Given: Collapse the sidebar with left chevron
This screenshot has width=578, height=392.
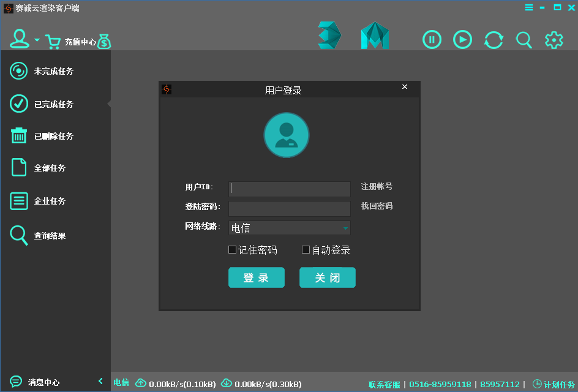Looking at the screenshot, I should tap(100, 382).
